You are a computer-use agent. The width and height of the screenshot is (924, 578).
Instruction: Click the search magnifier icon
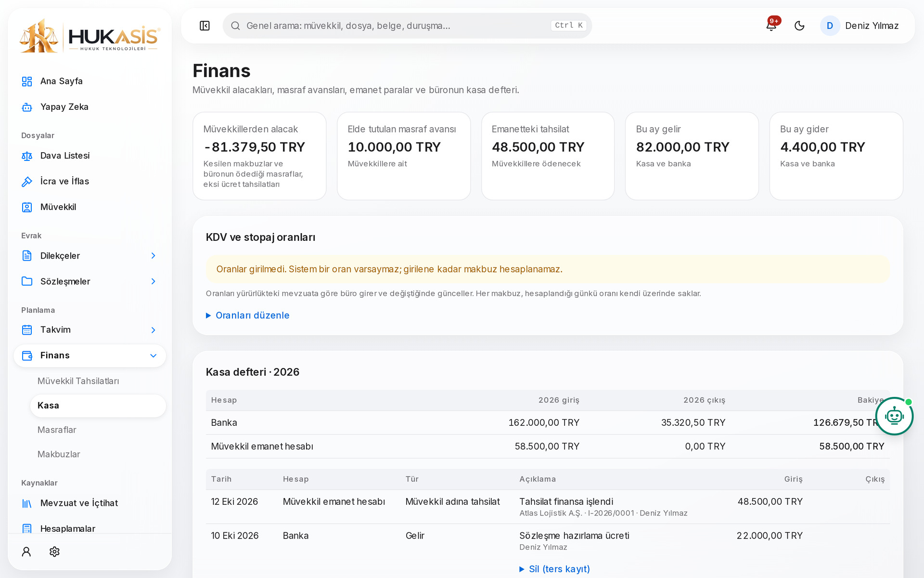(235, 26)
